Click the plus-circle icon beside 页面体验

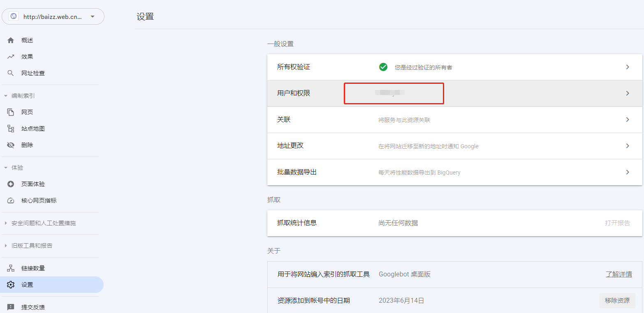(x=11, y=184)
